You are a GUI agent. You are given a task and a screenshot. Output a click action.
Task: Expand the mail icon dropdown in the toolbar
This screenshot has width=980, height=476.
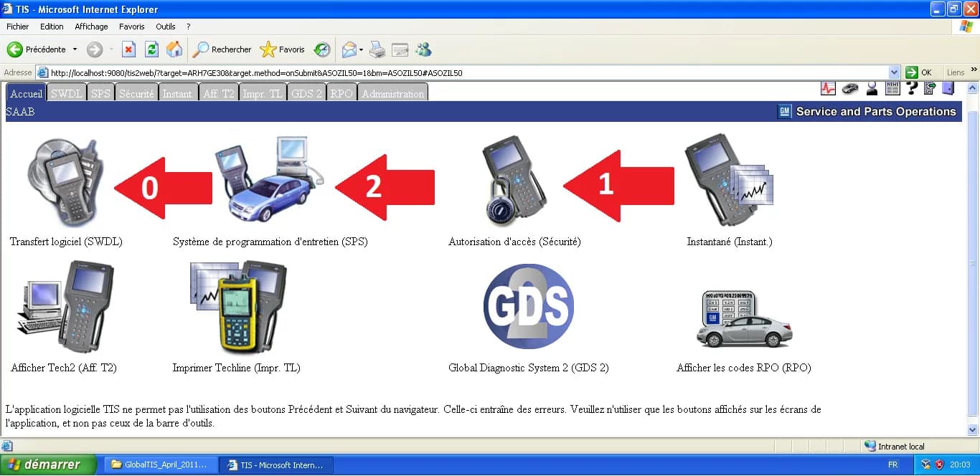point(359,49)
